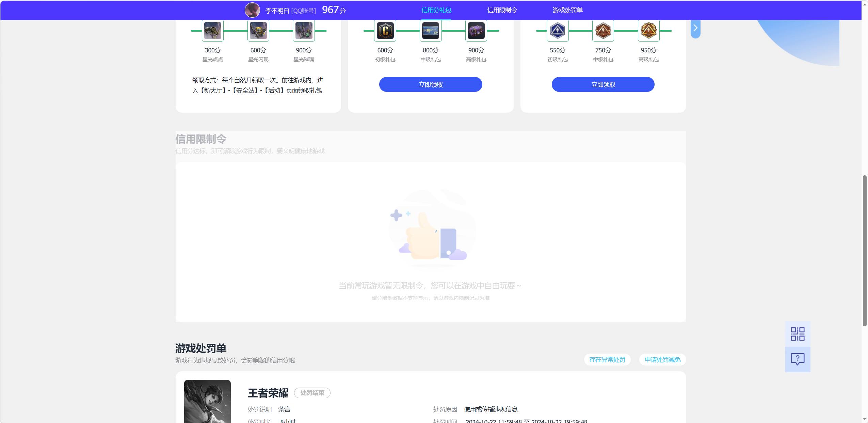Click 立即领取 under the 600分 gift card

pos(431,84)
